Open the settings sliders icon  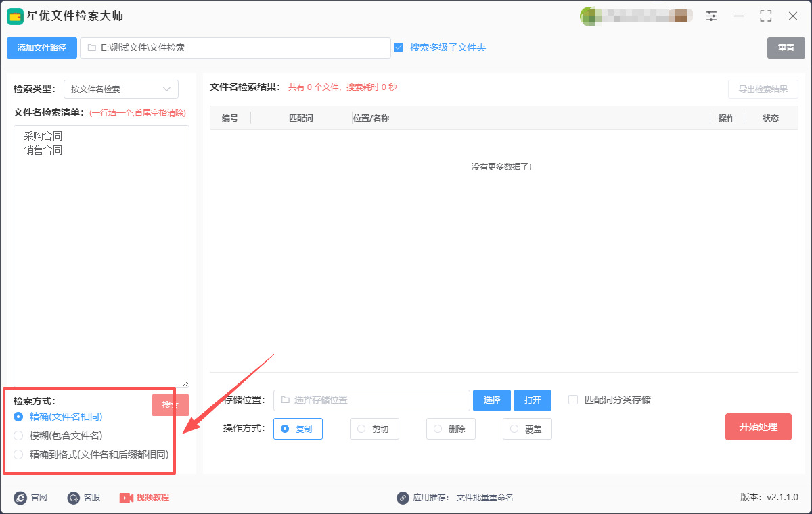click(712, 16)
